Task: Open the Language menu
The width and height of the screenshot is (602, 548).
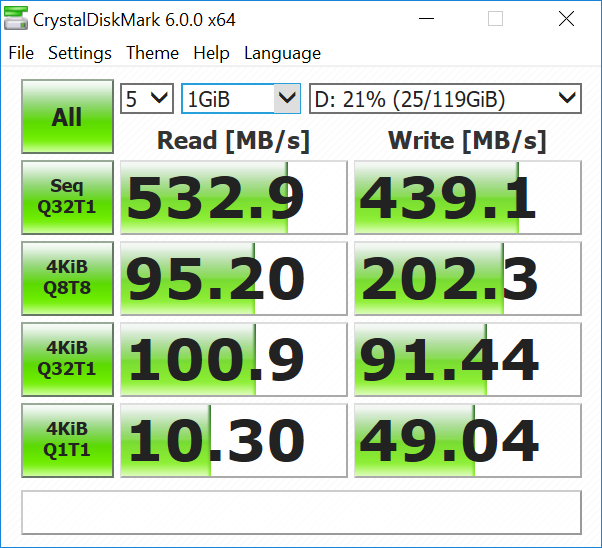Action: 282,53
